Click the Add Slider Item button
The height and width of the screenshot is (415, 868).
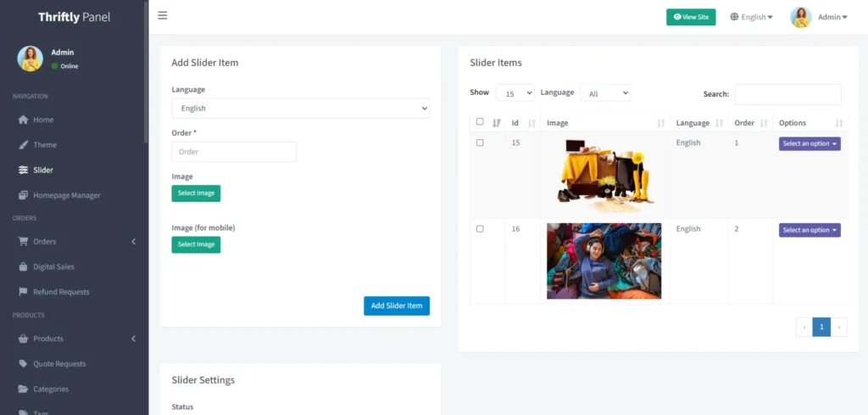(397, 306)
